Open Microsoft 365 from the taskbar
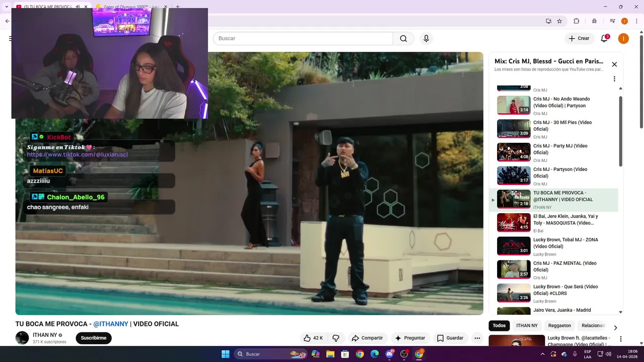The height and width of the screenshot is (362, 644). (x=315, y=354)
